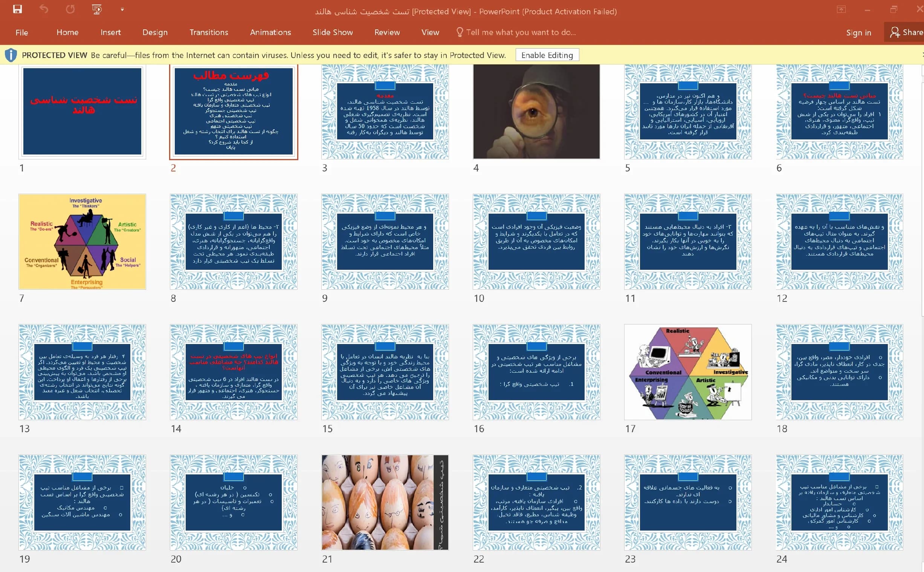The width and height of the screenshot is (924, 572).
Task: Open the File menu
Action: click(x=22, y=32)
